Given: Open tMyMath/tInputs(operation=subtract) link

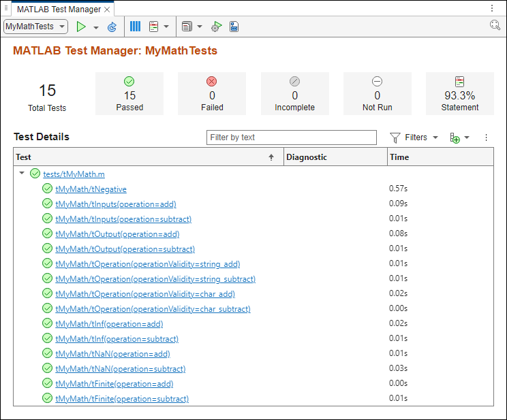Looking at the screenshot, I should 123,219.
